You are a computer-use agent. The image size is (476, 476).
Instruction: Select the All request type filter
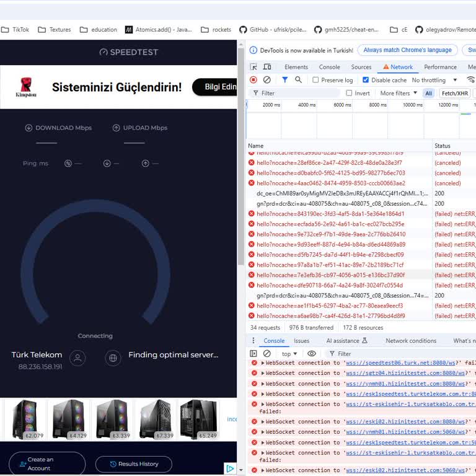pyautogui.click(x=428, y=93)
